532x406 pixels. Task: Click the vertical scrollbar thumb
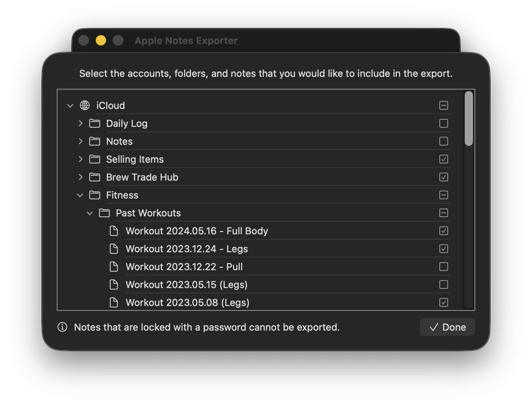click(468, 118)
